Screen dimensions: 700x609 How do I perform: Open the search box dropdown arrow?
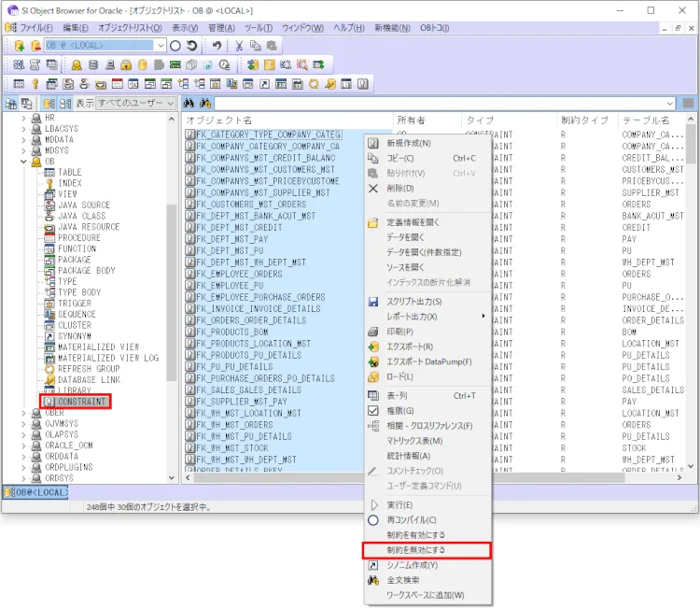669,104
